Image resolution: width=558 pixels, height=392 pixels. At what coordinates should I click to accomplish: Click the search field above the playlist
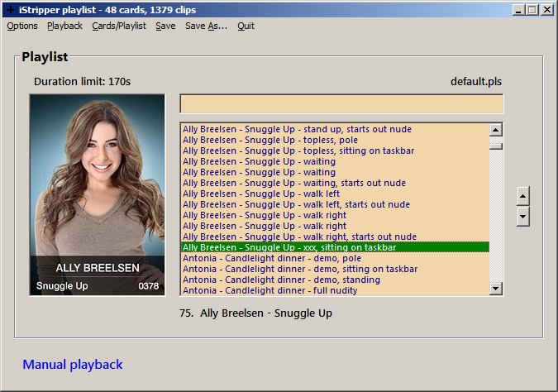(x=341, y=104)
